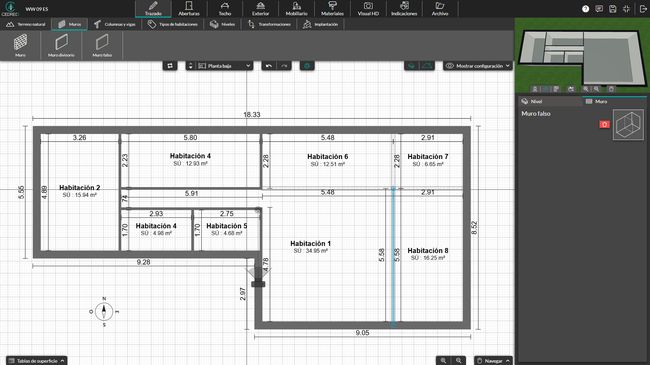Open the help question mark icon
Image resolution: width=650 pixels, height=365 pixels.
[585, 9]
